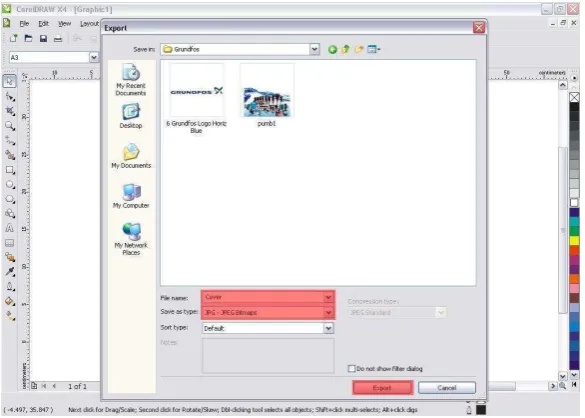The width and height of the screenshot is (585, 418).
Task: Click inside the File name field
Action: (263, 297)
